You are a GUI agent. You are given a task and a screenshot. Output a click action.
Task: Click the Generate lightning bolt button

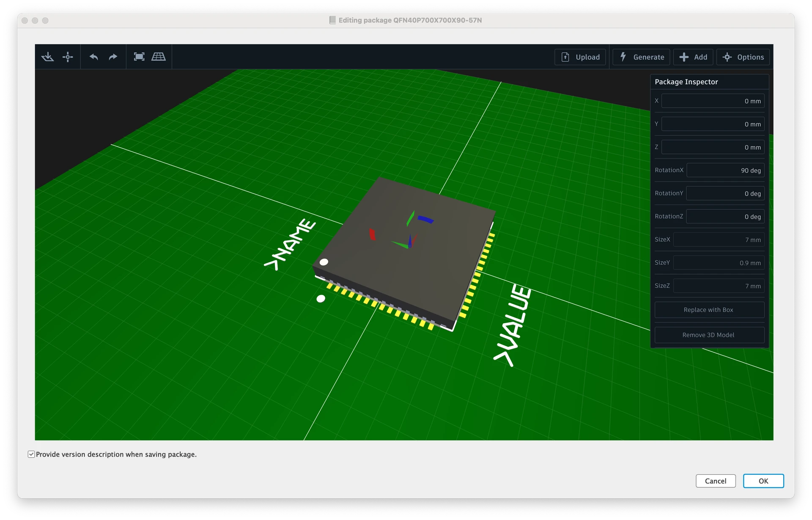click(x=642, y=57)
